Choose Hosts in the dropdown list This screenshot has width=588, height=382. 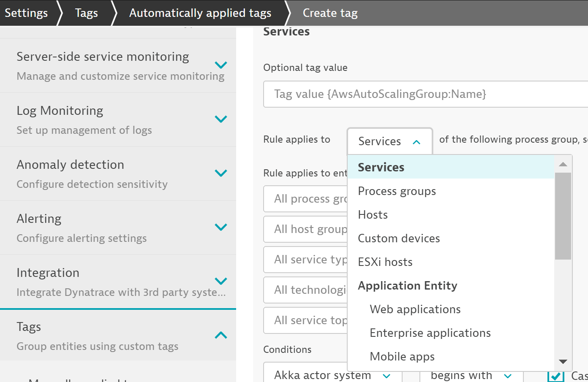(373, 215)
